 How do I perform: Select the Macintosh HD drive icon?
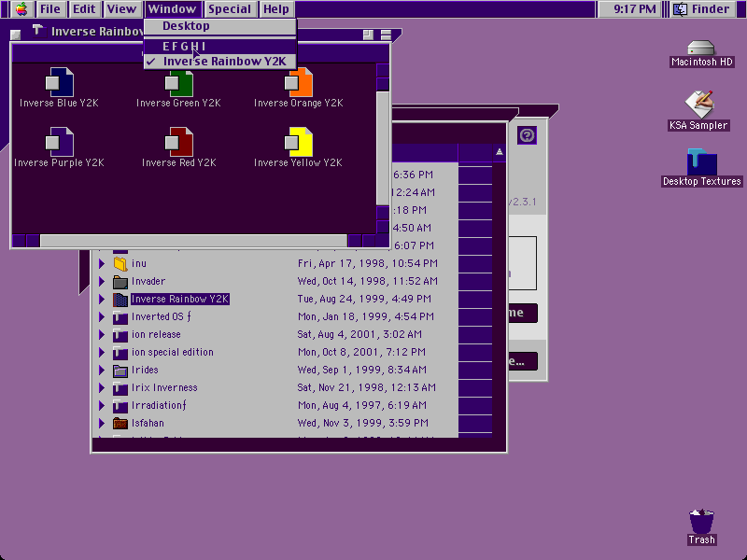tap(701, 49)
